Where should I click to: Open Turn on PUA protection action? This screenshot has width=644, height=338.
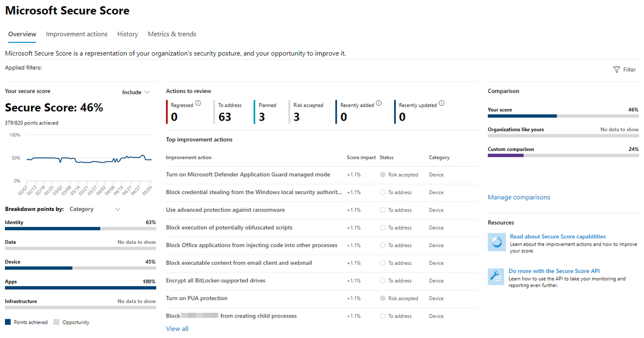197,298
